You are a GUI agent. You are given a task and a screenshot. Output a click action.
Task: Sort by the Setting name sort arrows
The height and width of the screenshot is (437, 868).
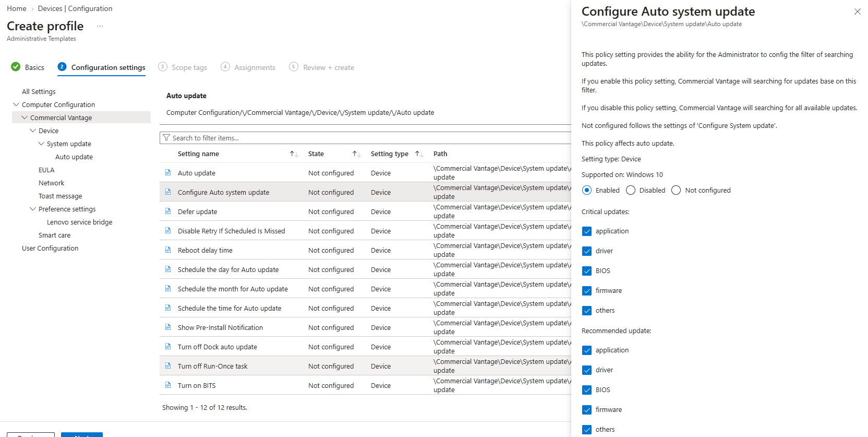[294, 154]
